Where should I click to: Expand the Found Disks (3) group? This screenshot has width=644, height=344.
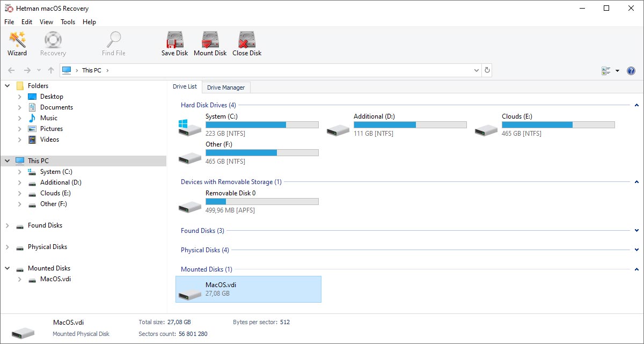click(636, 231)
